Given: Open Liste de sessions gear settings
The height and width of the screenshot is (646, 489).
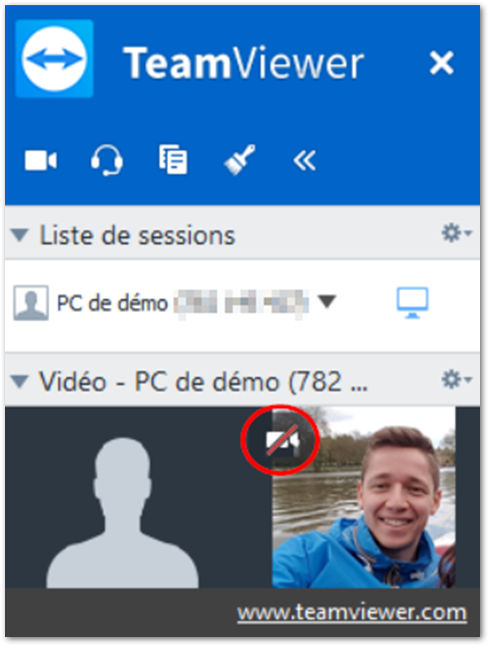Looking at the screenshot, I should [x=456, y=233].
